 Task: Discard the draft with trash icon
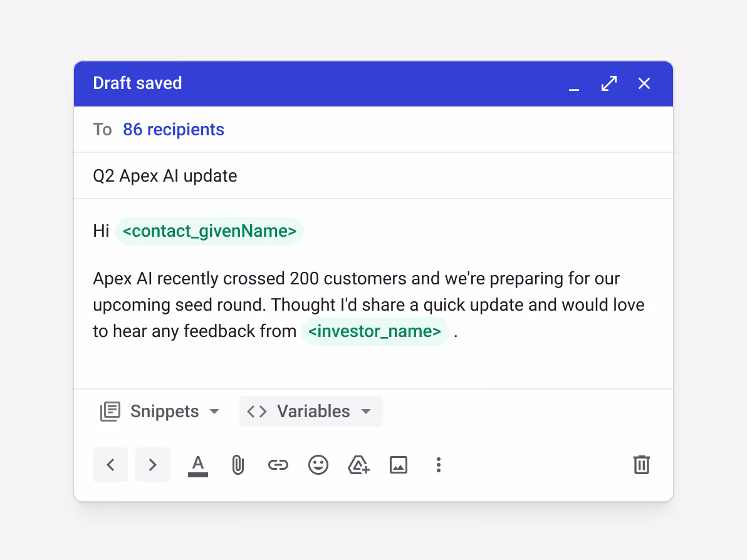click(642, 465)
